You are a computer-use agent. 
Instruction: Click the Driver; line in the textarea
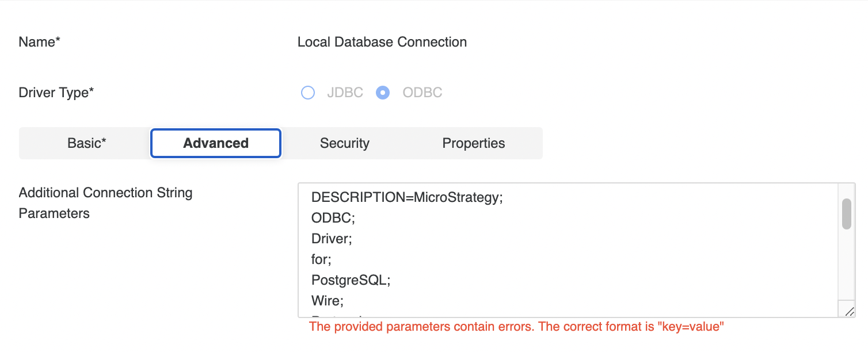pyautogui.click(x=331, y=238)
